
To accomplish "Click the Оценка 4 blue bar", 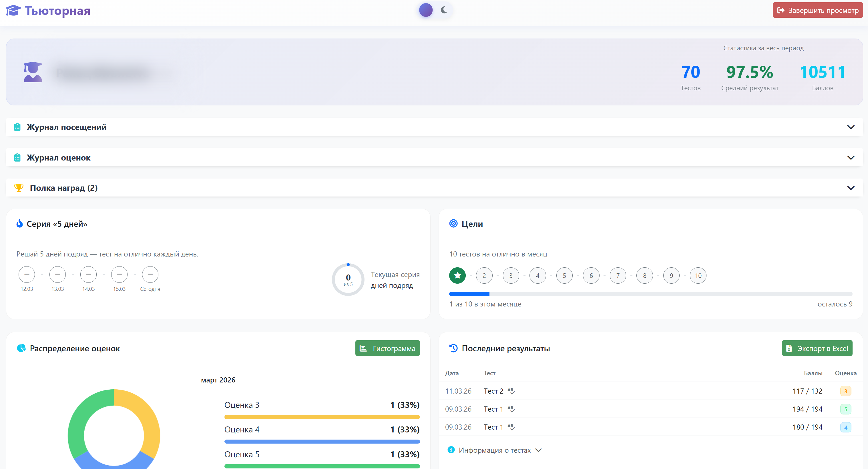I will coord(322,442).
